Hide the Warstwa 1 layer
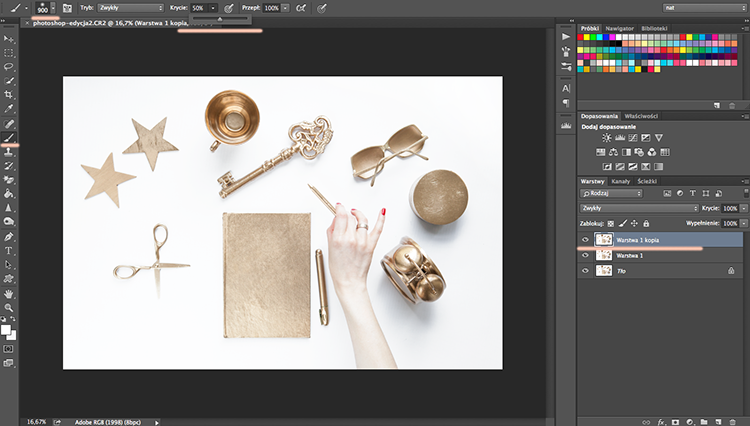Viewport: 750px width, 426px height. pyautogui.click(x=585, y=255)
